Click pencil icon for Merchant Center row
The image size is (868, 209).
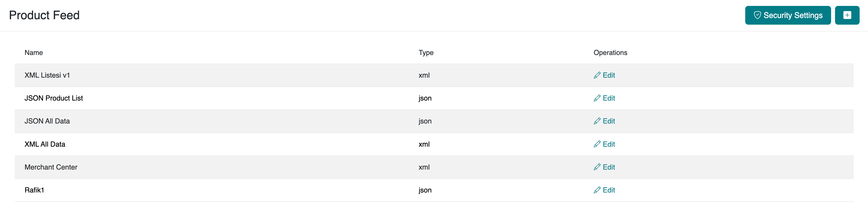[x=597, y=167]
